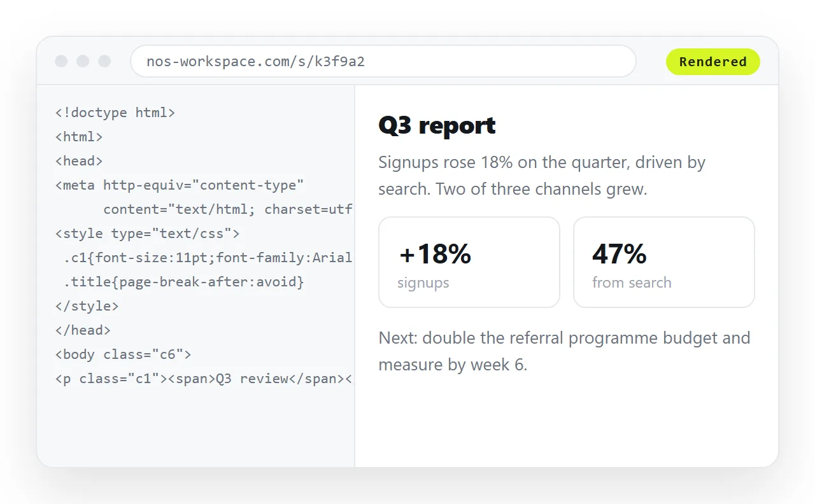
Task: Click the first gray window dot
Action: point(61,61)
